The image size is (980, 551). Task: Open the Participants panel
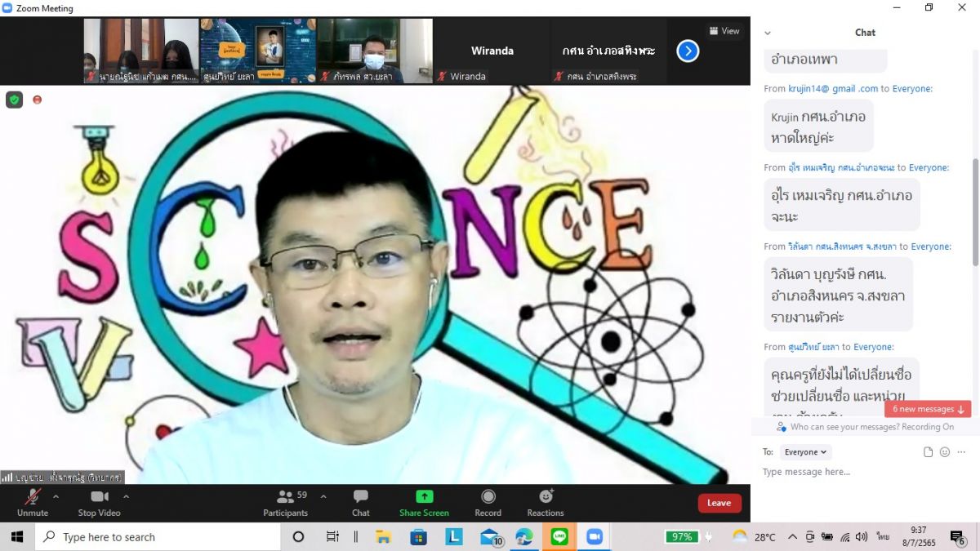click(x=286, y=502)
